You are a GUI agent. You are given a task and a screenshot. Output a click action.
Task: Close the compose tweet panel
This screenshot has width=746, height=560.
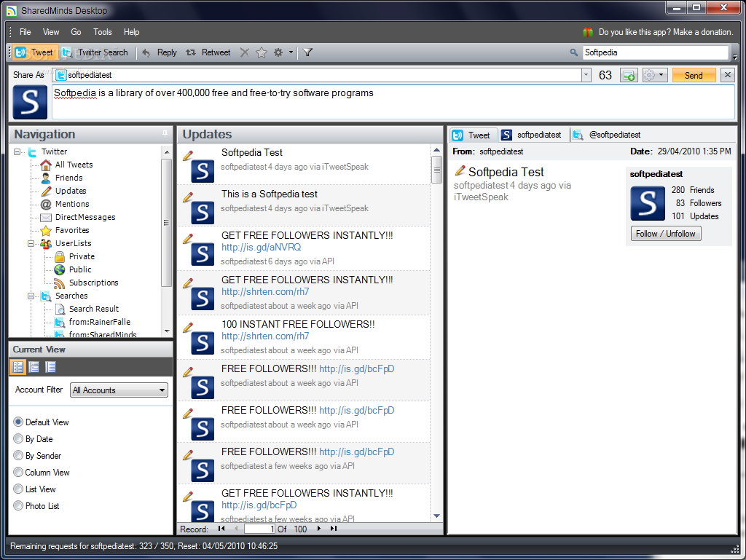(x=728, y=74)
